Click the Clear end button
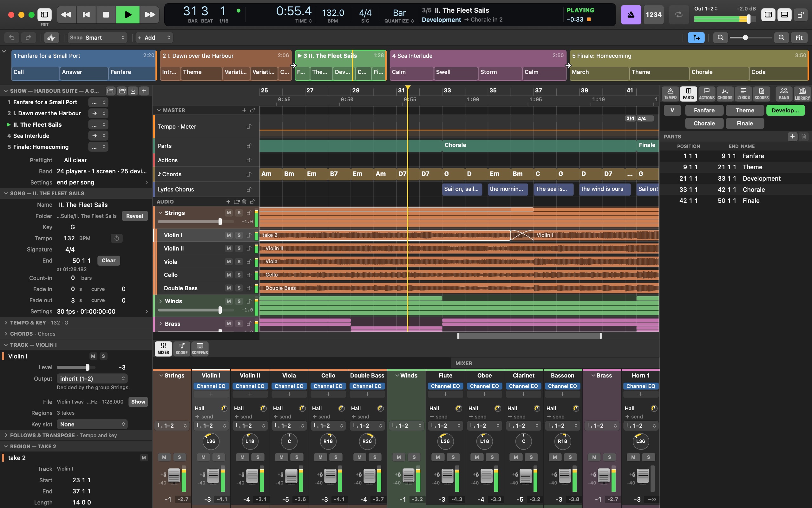The height and width of the screenshot is (508, 812). (108, 260)
